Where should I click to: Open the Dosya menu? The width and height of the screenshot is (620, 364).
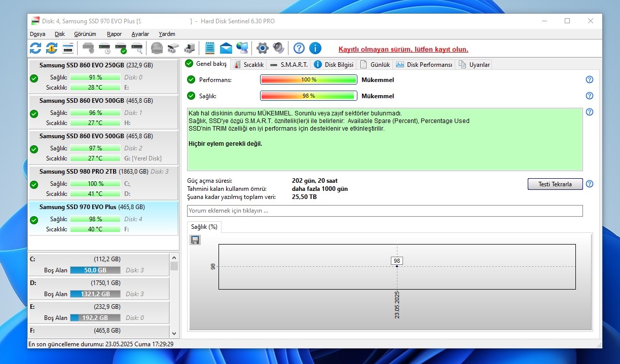click(38, 34)
